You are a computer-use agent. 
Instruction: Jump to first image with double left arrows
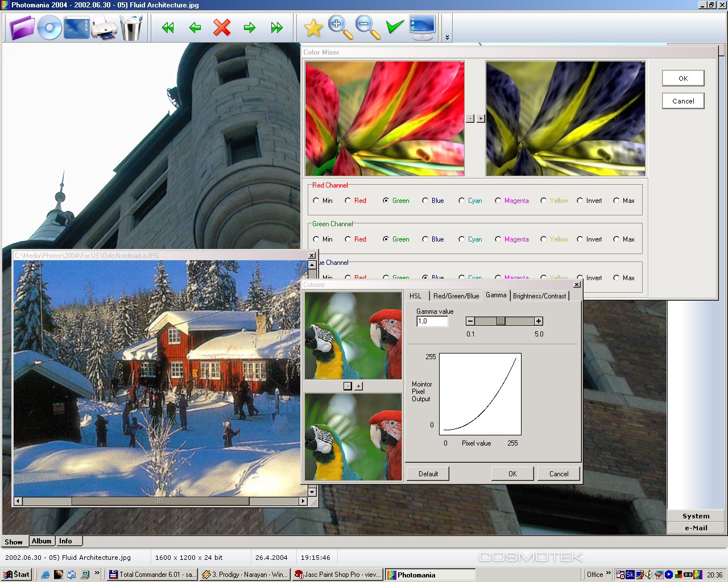pyautogui.click(x=168, y=27)
